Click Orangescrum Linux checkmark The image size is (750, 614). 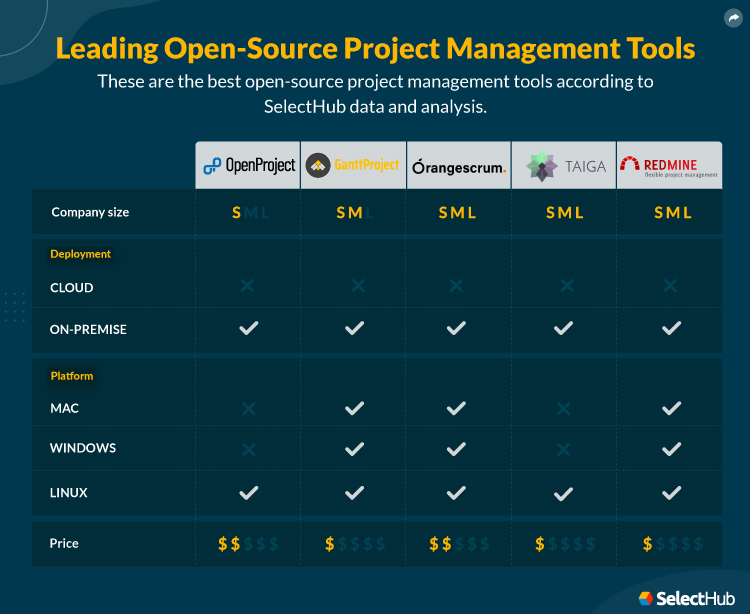[x=456, y=493]
